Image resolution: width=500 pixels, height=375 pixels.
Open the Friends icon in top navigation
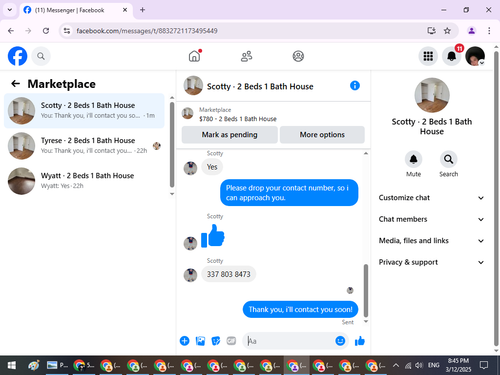pyautogui.click(x=246, y=56)
